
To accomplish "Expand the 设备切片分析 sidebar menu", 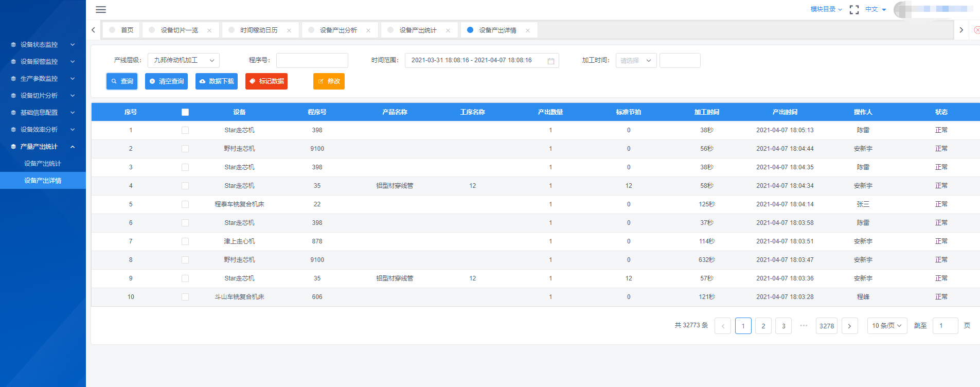I will [x=43, y=96].
